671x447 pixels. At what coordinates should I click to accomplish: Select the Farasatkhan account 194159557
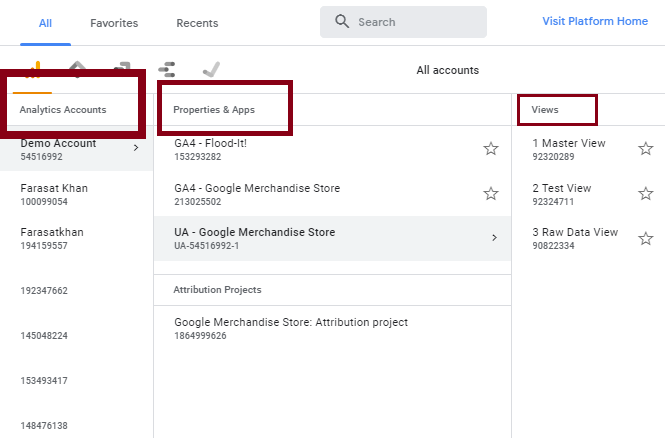coord(77,239)
